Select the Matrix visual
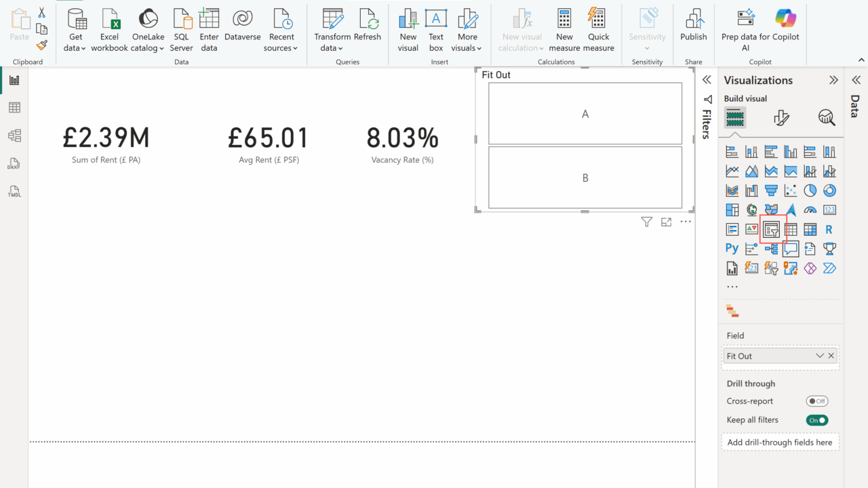 point(810,230)
